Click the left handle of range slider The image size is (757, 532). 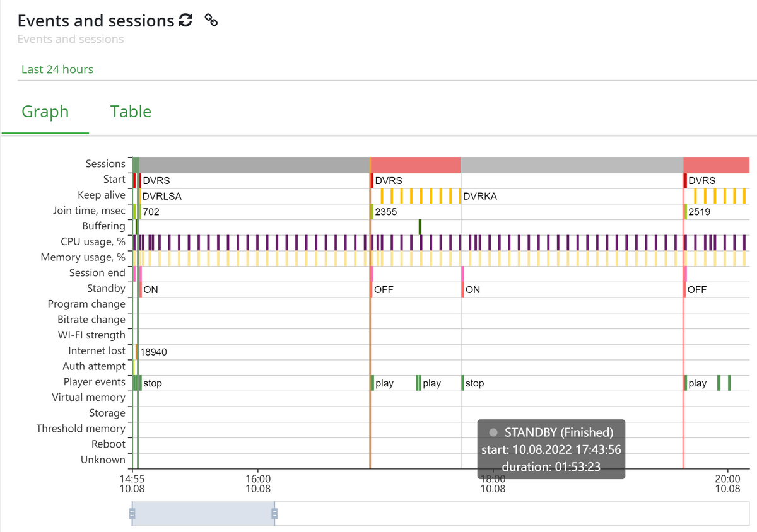pos(132,513)
